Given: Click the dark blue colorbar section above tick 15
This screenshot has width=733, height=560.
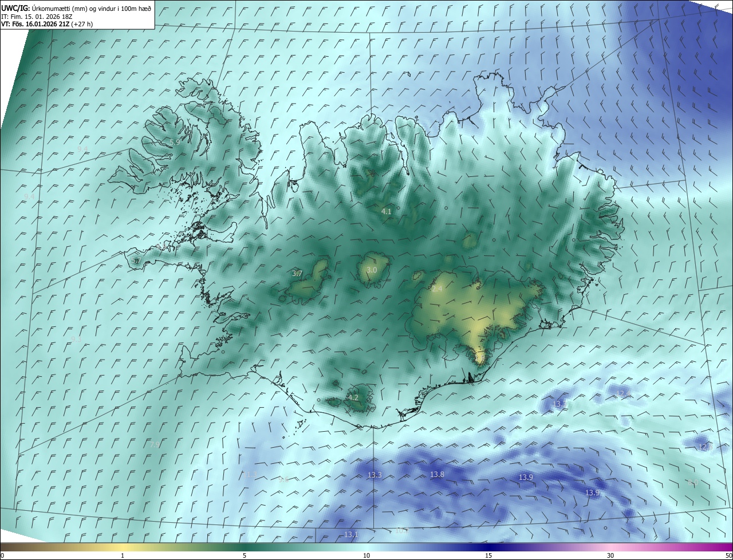Looking at the screenshot, I should click(x=488, y=547).
